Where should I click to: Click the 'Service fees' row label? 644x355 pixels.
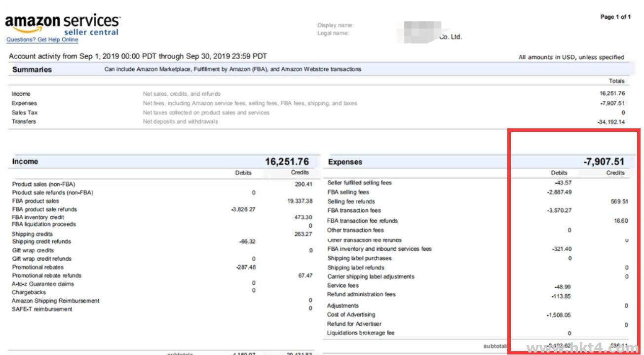point(342,285)
